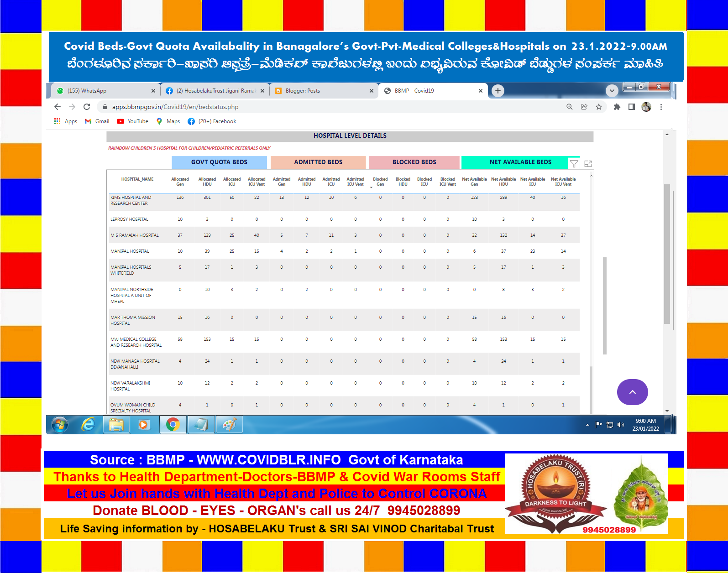Image resolution: width=728 pixels, height=573 pixels.
Task: Select NEW VARALAKSHMI HOSPITAL row name
Action: click(130, 386)
